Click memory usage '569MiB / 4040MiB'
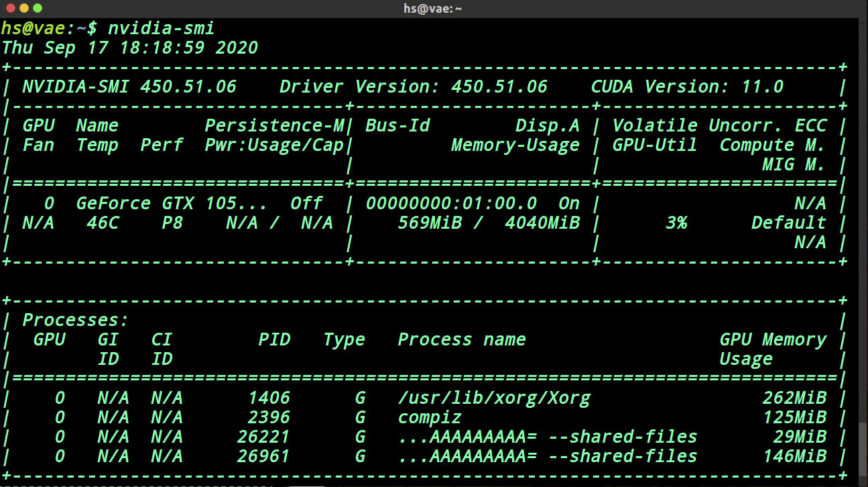868x487 pixels. [x=489, y=223]
